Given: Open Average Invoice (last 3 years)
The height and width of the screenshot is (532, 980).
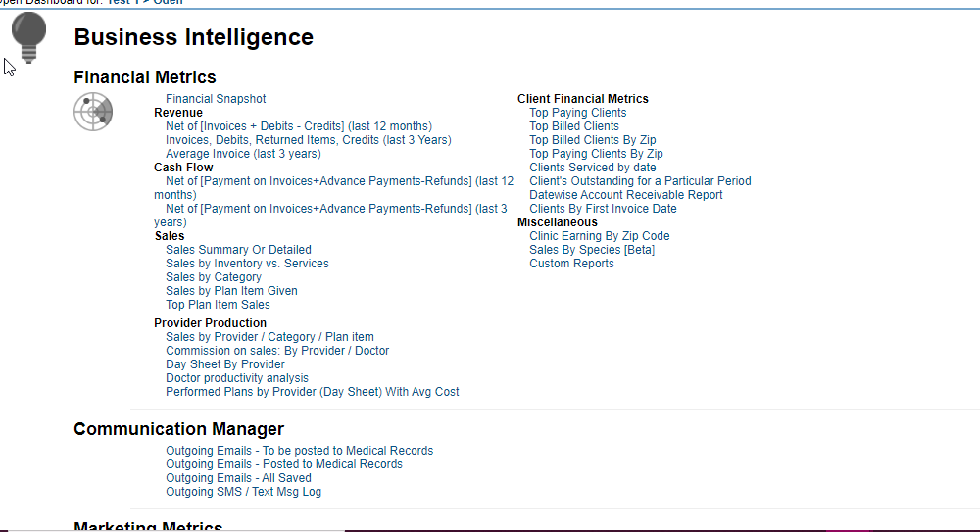Looking at the screenshot, I should (x=243, y=154).
